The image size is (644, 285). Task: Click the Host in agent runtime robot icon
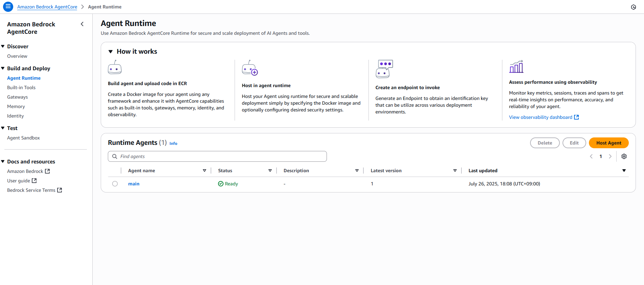pyautogui.click(x=250, y=68)
